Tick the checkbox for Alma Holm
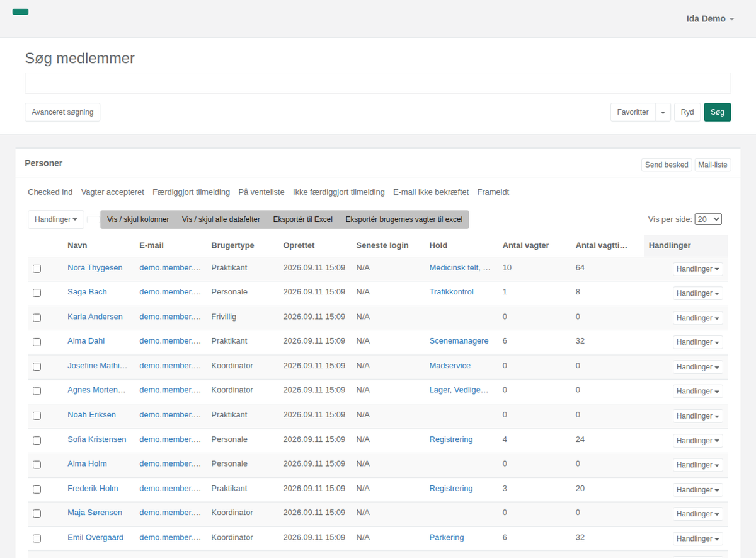The height and width of the screenshot is (558, 756). point(37,465)
